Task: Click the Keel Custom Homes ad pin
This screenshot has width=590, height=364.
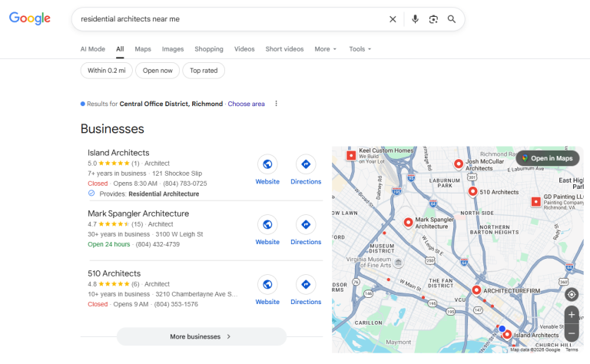Action: (x=351, y=155)
